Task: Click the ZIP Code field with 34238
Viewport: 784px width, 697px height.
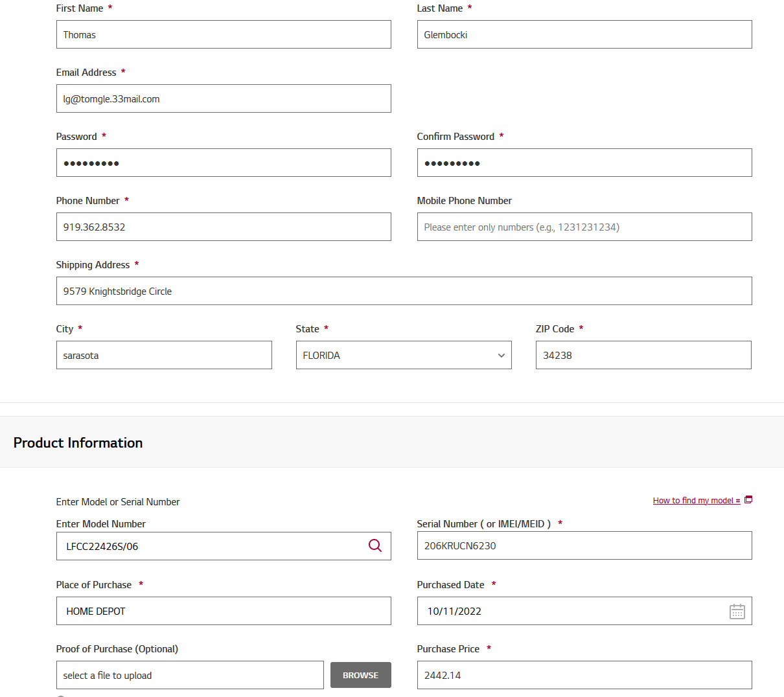Action: tap(643, 355)
